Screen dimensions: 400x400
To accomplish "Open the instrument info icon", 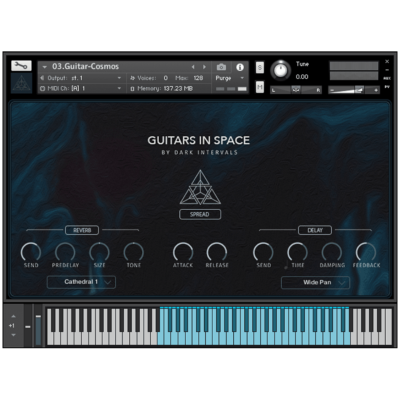I will pos(240,67).
